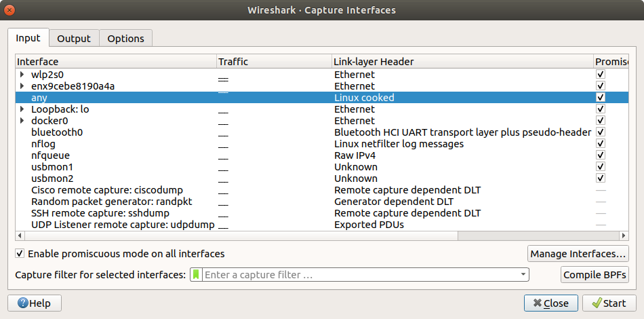Click the traffic sparkline for wlp2s0
This screenshot has height=319, width=644.
[223, 75]
